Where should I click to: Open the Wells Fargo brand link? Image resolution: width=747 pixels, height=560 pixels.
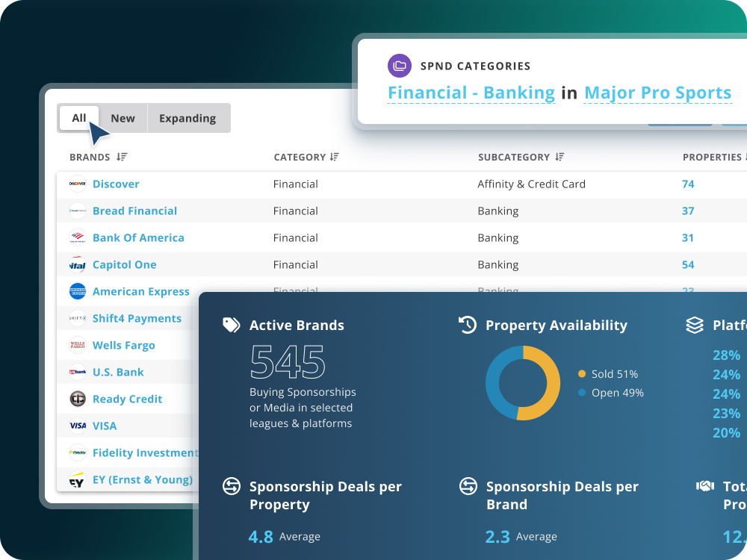pos(124,345)
